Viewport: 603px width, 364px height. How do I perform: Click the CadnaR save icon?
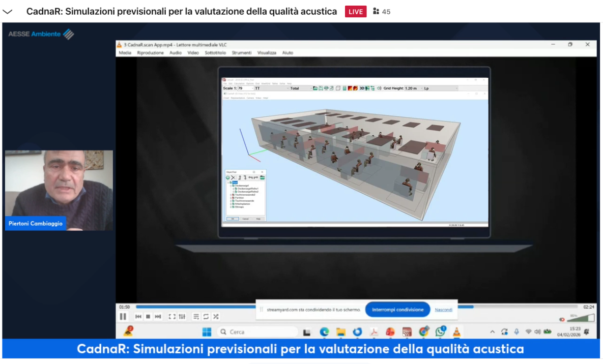pyautogui.click(x=321, y=88)
